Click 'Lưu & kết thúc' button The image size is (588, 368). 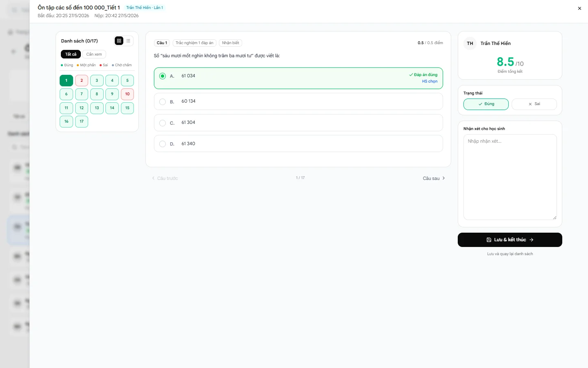click(510, 240)
